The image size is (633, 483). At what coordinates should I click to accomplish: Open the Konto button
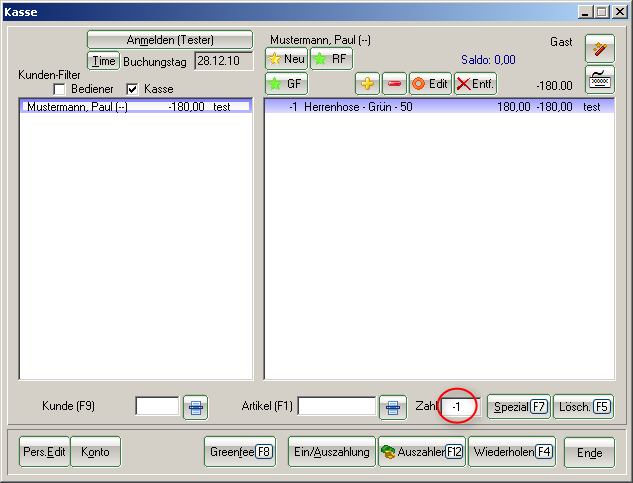coord(96,452)
